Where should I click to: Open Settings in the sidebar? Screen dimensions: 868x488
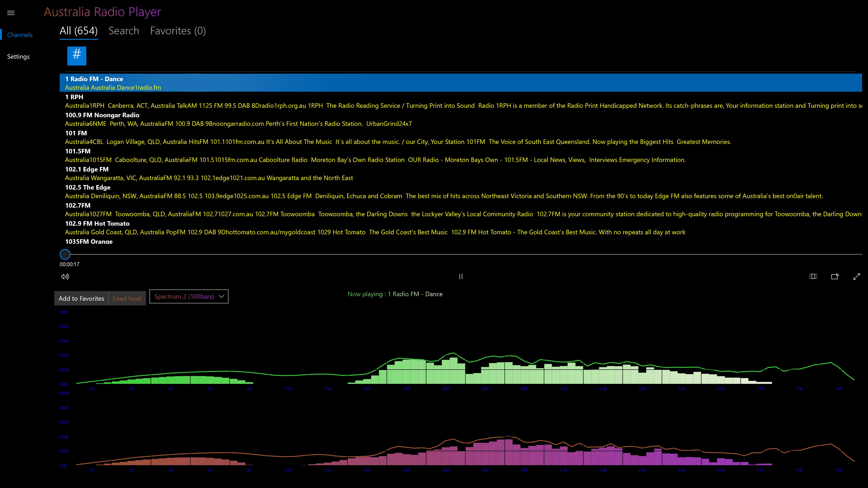pos(18,56)
